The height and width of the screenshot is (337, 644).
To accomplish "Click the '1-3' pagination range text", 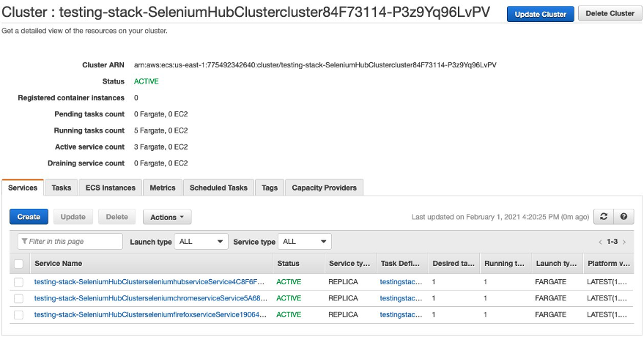I will click(612, 242).
